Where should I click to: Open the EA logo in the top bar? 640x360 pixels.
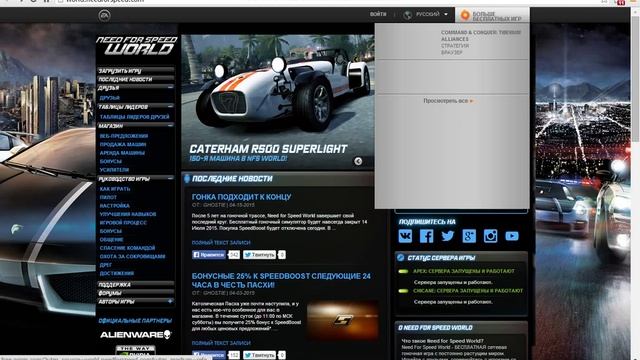104,16
